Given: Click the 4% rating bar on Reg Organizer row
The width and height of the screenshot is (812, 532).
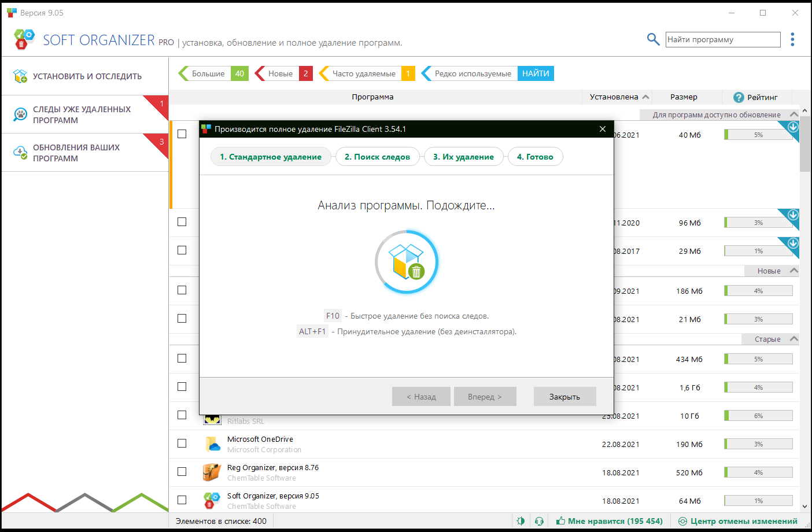Looking at the screenshot, I should click(x=758, y=472).
